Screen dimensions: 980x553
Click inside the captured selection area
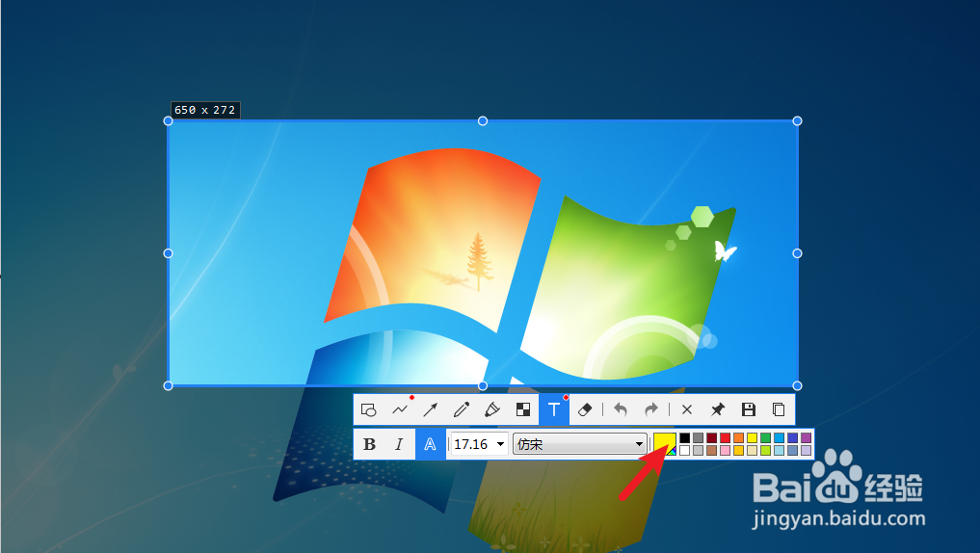click(483, 253)
